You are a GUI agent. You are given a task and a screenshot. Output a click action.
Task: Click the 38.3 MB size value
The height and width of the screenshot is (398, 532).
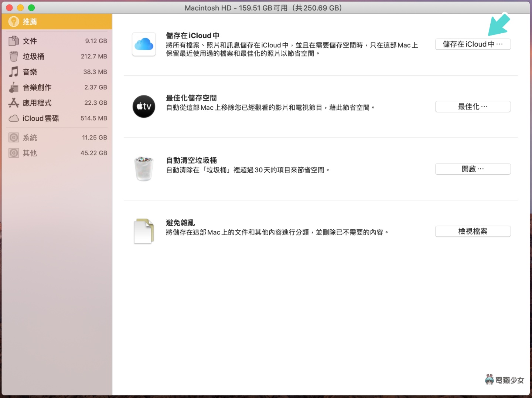(95, 72)
